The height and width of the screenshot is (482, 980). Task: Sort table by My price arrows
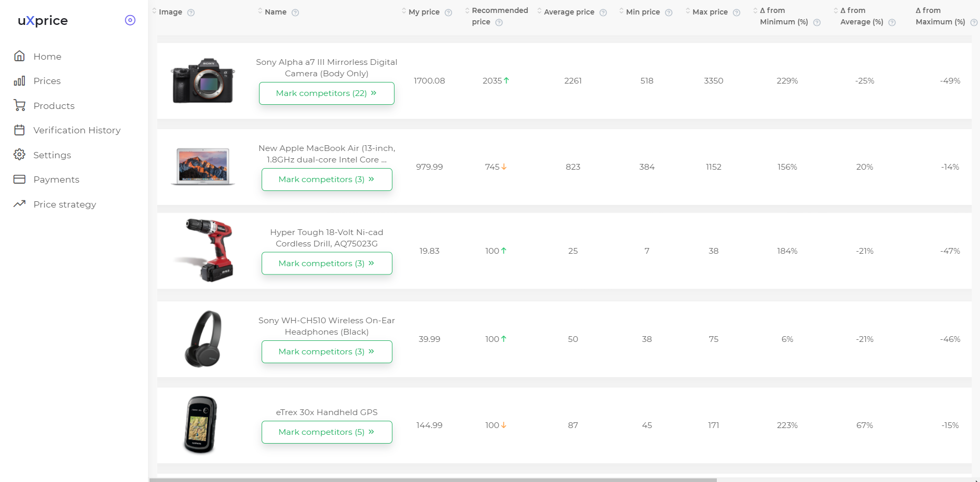click(404, 11)
